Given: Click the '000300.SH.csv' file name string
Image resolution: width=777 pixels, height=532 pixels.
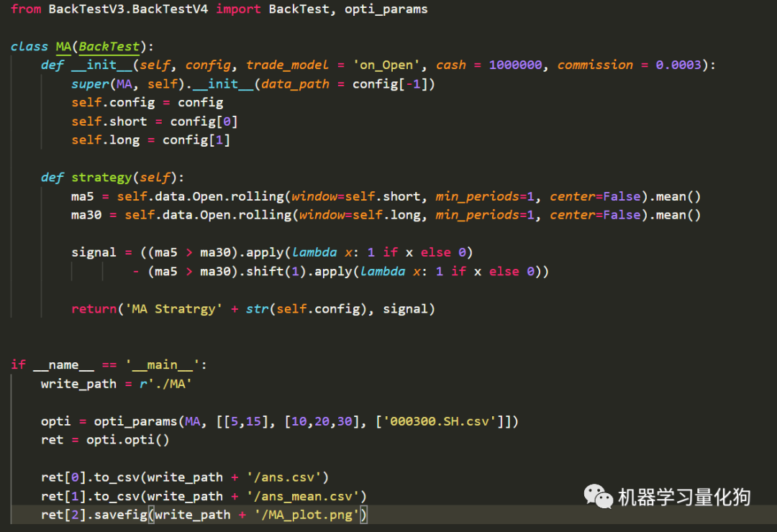Looking at the screenshot, I should pos(439,421).
